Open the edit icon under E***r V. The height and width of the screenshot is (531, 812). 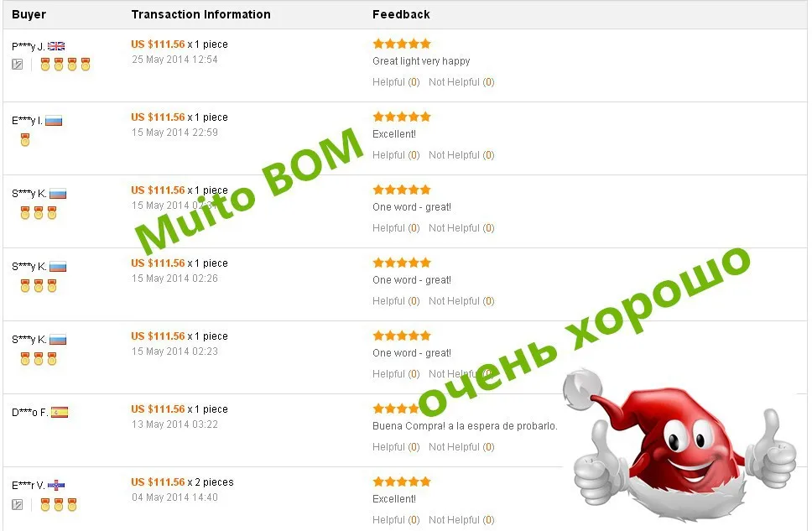point(17,505)
